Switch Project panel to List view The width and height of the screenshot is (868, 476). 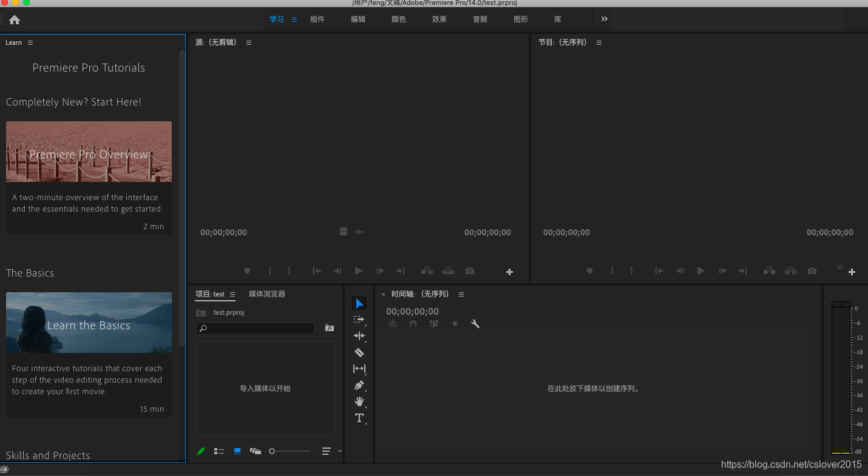click(219, 451)
